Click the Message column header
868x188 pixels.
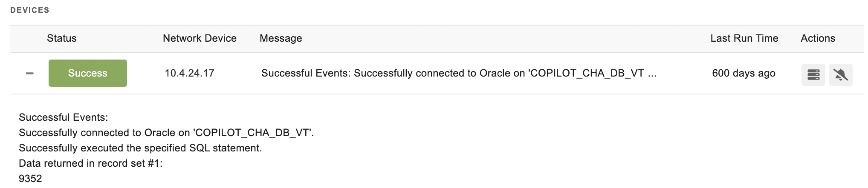[x=281, y=38]
